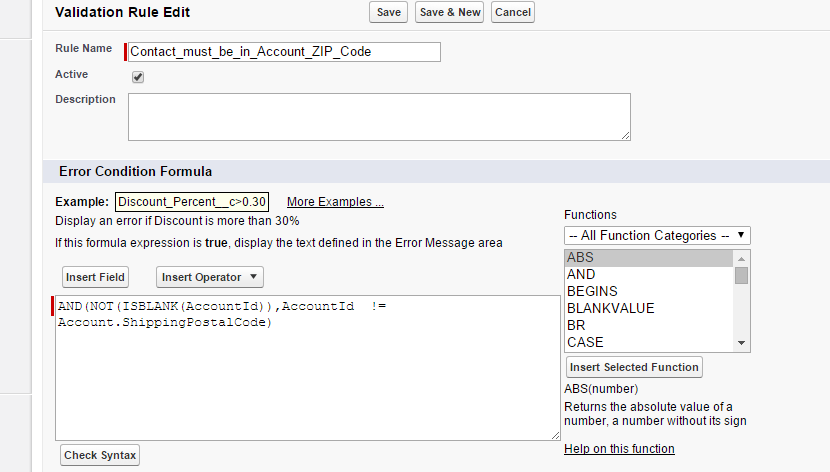The image size is (830, 472).
Task: Select AND in the functions list
Action: pyautogui.click(x=650, y=275)
